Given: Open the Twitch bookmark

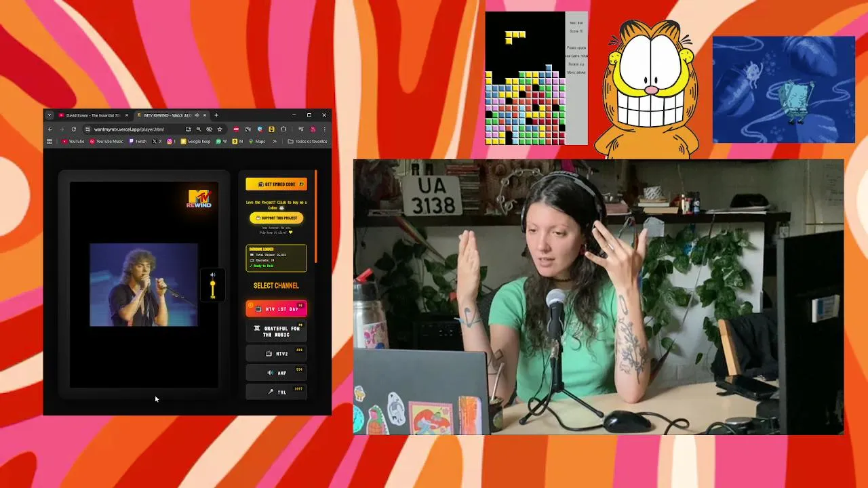Looking at the screenshot, I should [x=138, y=142].
